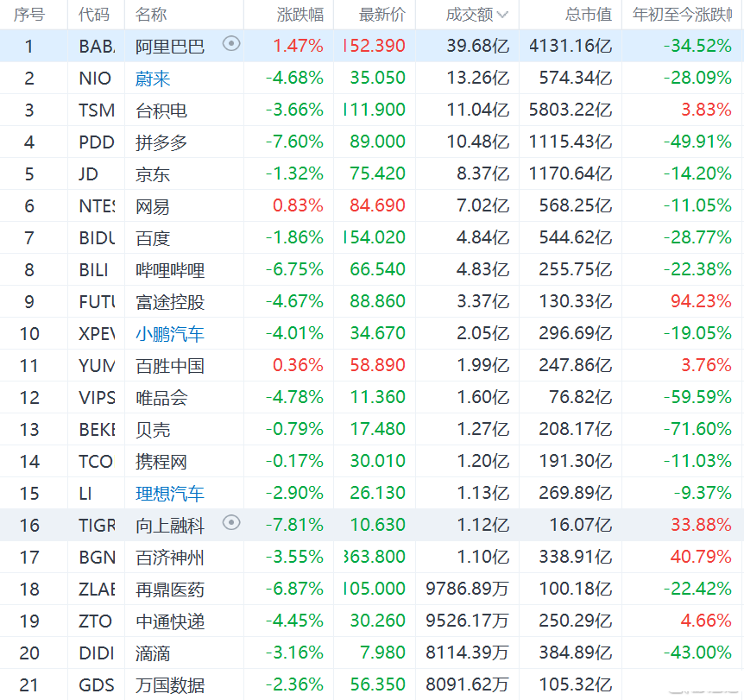Select the 万国数据 stock name
The image size is (744, 700).
[170, 684]
